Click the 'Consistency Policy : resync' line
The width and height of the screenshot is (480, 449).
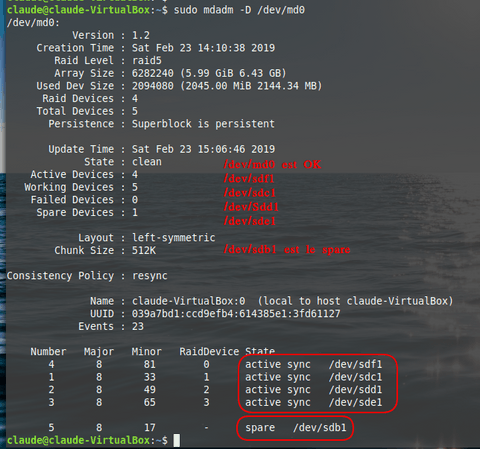(x=87, y=276)
